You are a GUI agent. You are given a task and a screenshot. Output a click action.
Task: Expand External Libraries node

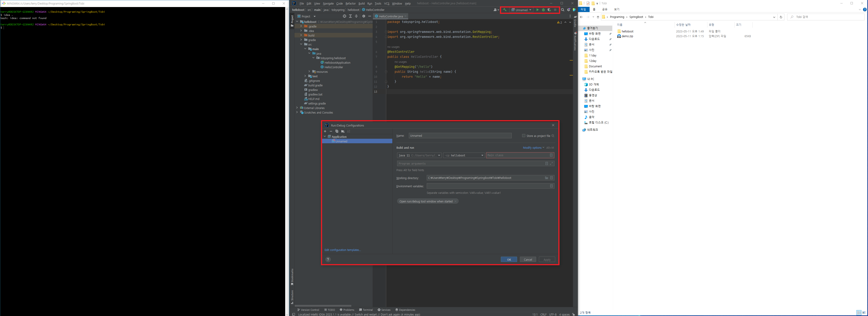pos(297,108)
